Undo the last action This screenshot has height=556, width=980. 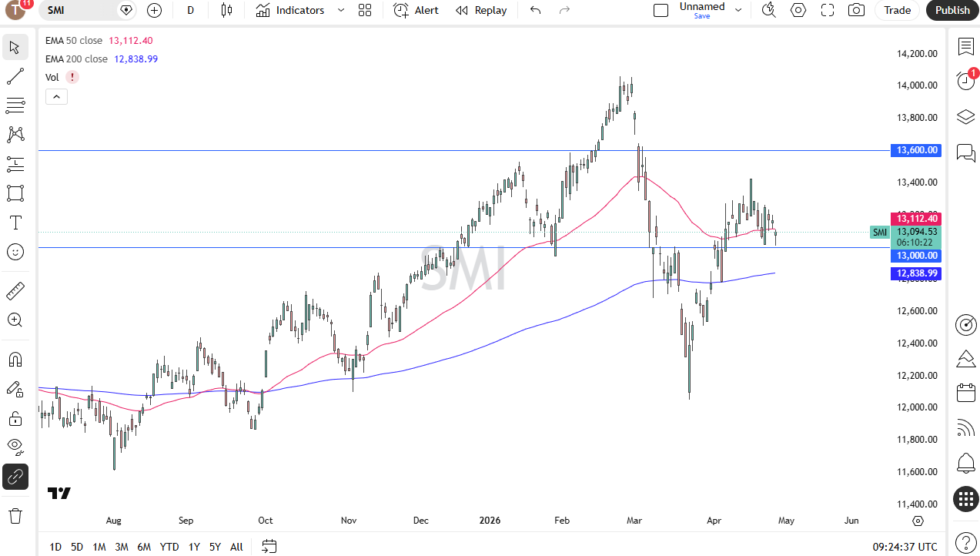coord(536,10)
